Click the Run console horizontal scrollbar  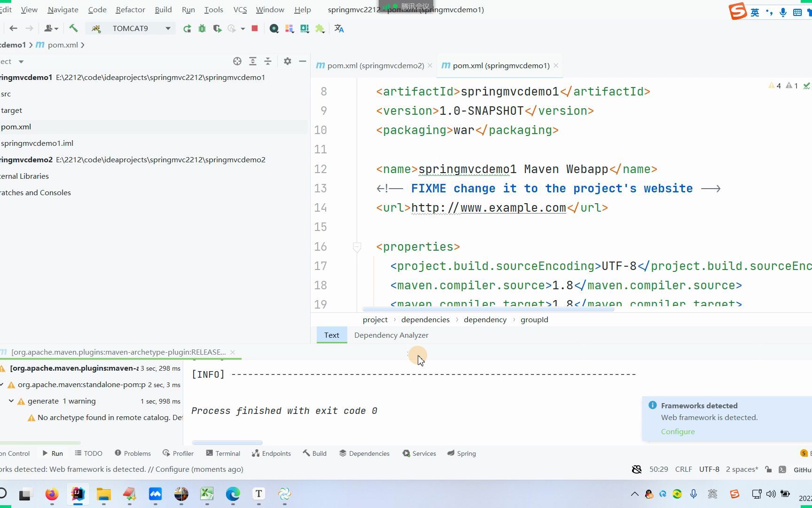(x=227, y=443)
